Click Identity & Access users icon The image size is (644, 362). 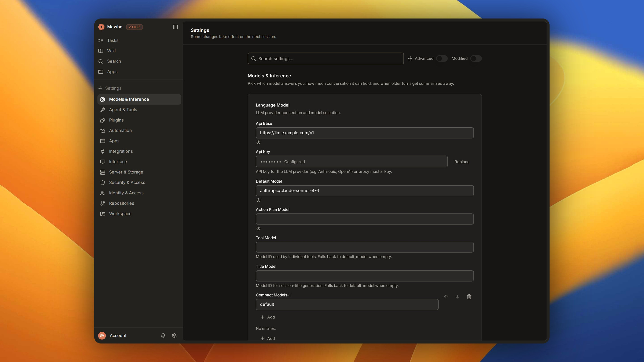point(103,193)
